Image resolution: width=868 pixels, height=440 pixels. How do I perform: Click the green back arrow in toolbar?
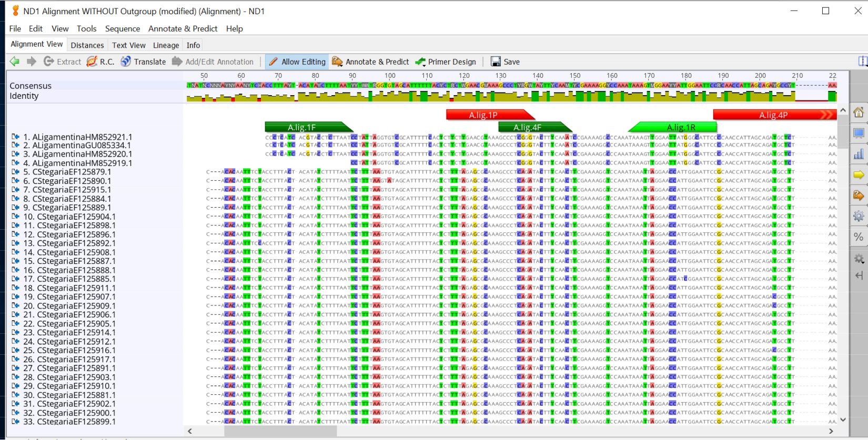(15, 62)
